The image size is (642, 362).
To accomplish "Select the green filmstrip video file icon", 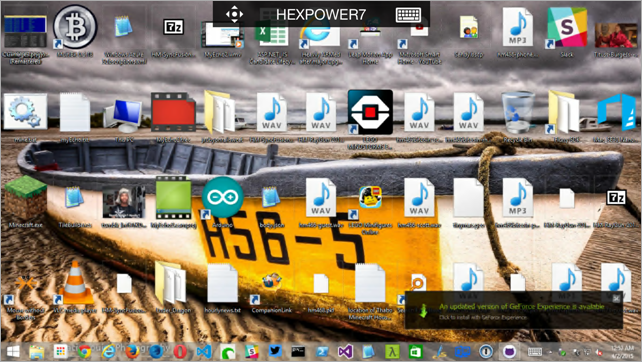I will click(173, 198).
